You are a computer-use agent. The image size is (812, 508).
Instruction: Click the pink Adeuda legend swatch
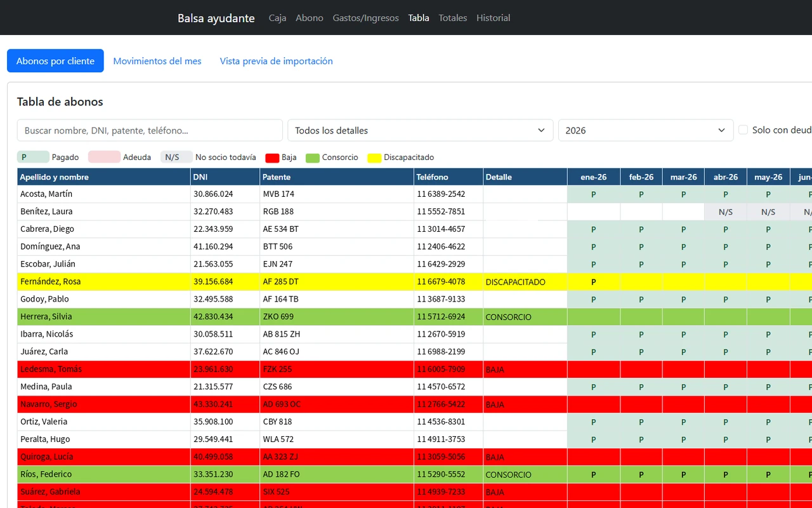coord(104,157)
